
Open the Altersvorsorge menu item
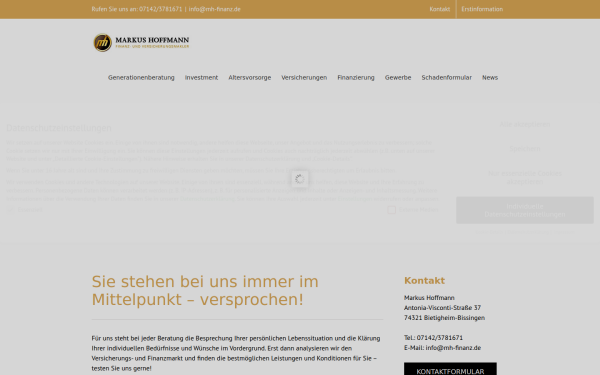249,78
